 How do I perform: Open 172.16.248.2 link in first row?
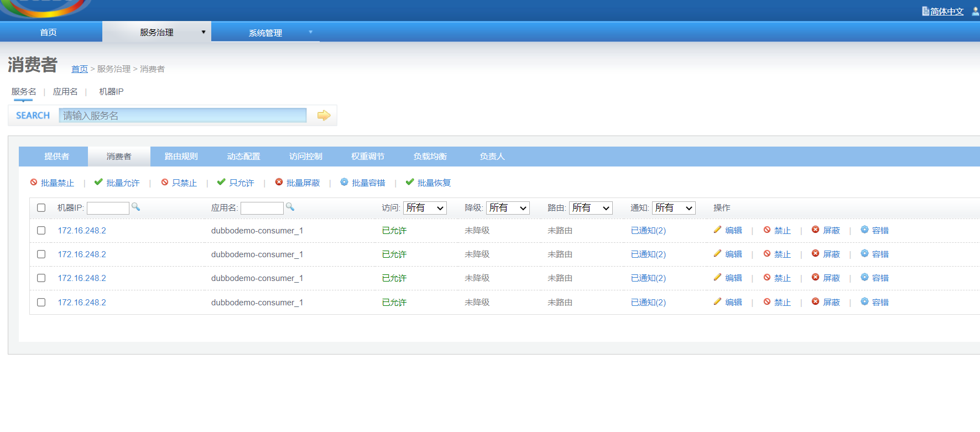(x=82, y=230)
